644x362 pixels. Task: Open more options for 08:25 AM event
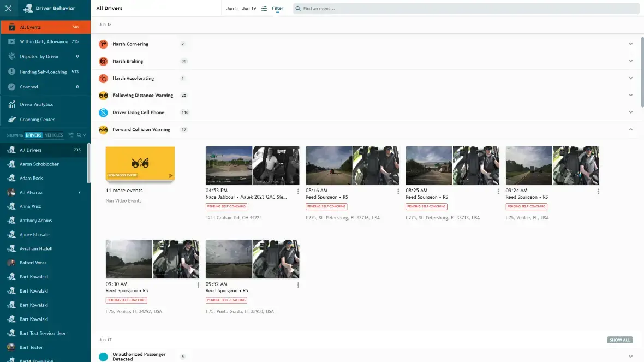(x=498, y=192)
